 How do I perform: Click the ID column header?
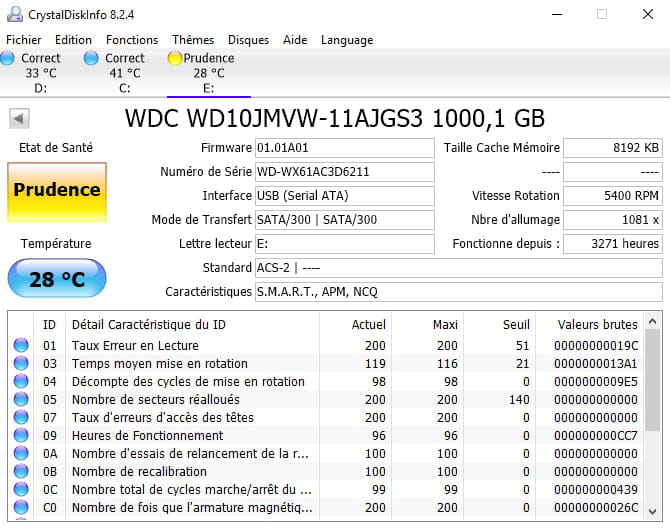point(49,325)
